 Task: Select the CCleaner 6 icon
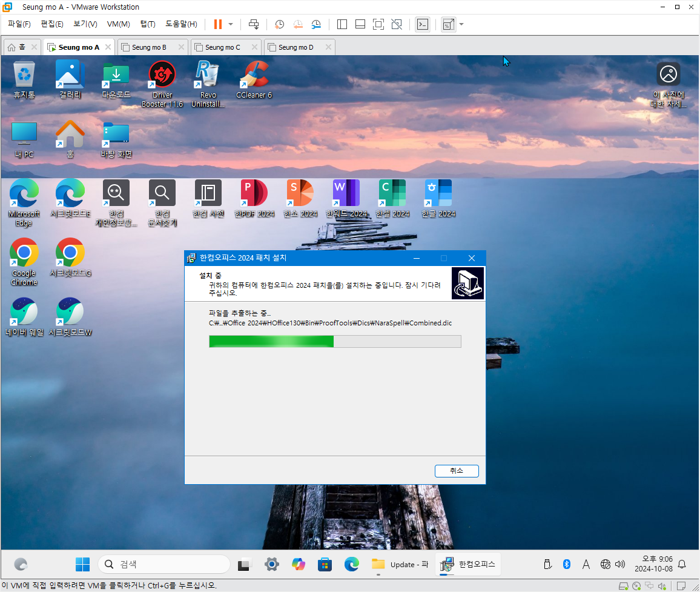pyautogui.click(x=254, y=80)
